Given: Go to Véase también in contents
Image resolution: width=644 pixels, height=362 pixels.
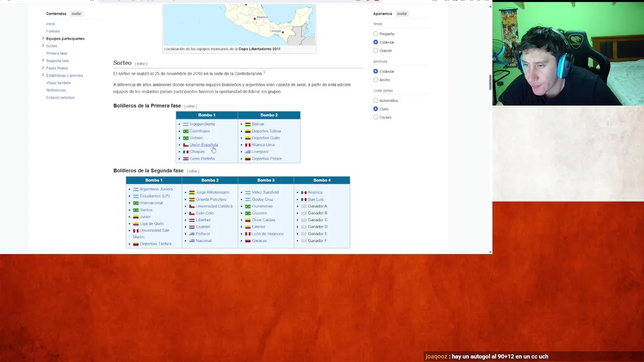Looking at the screenshot, I should (58, 83).
